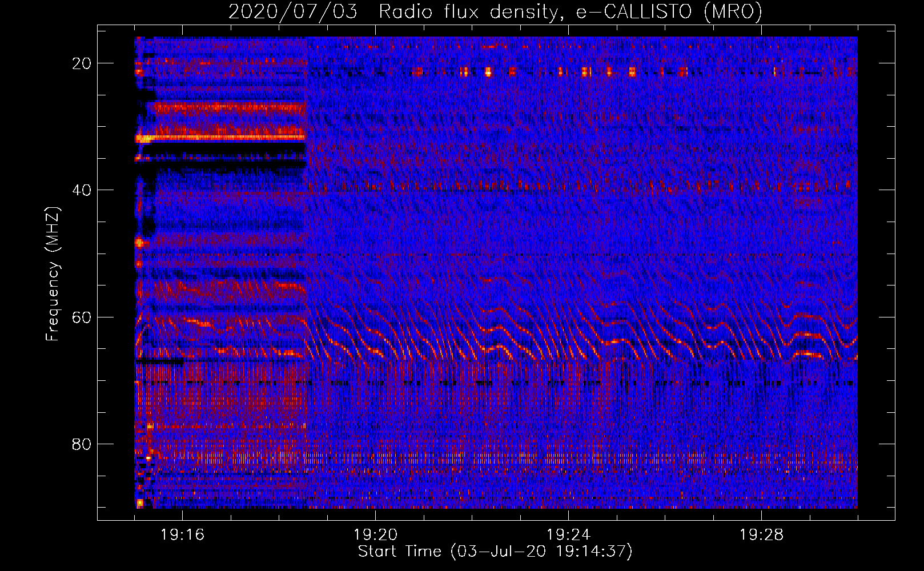This screenshot has height=571, width=924.
Task: Click the 19:20 time tick label
Action: [x=375, y=535]
